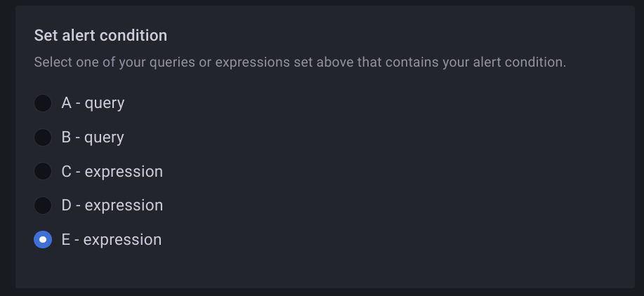Screen dimensions: 644x296
Task: Click the 'A - query' label text
Action: coord(93,103)
